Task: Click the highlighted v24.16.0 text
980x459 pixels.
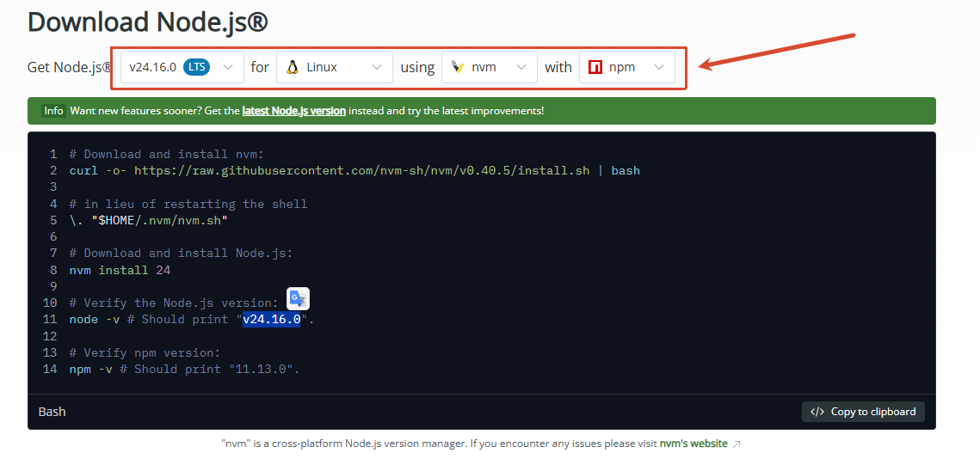Action: (271, 319)
